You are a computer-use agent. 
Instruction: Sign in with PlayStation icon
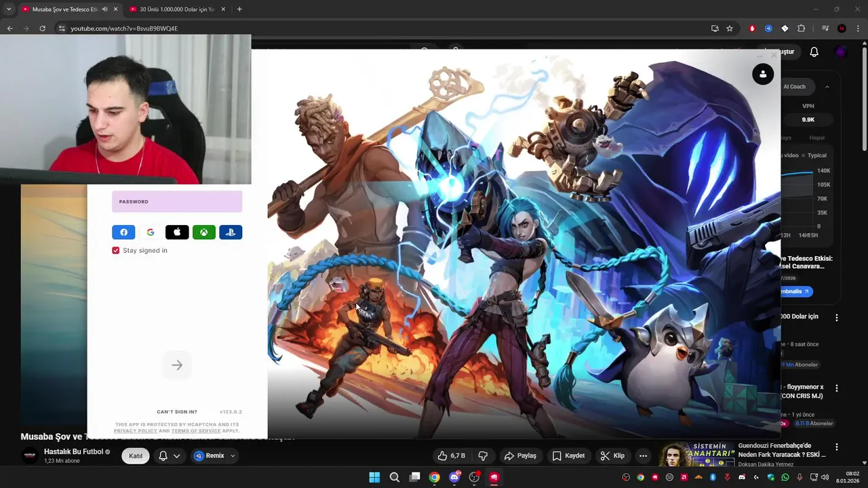coord(231,232)
